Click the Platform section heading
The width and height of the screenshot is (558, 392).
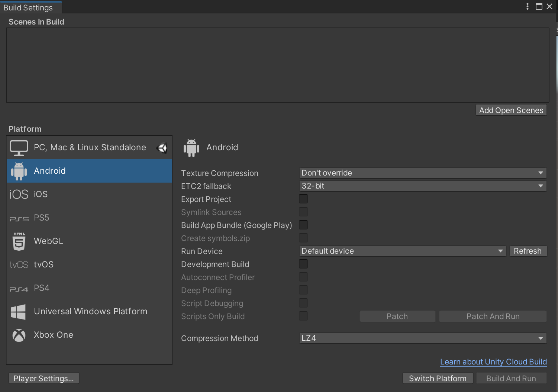click(x=25, y=129)
